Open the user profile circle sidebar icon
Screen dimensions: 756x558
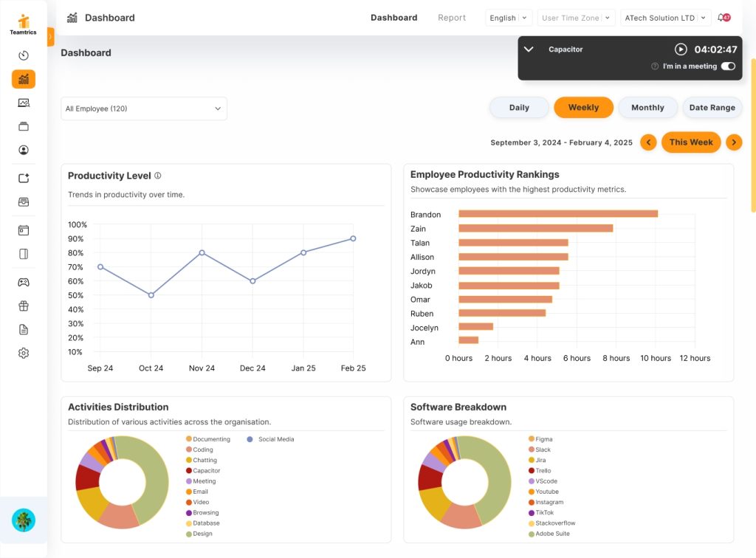tap(24, 150)
